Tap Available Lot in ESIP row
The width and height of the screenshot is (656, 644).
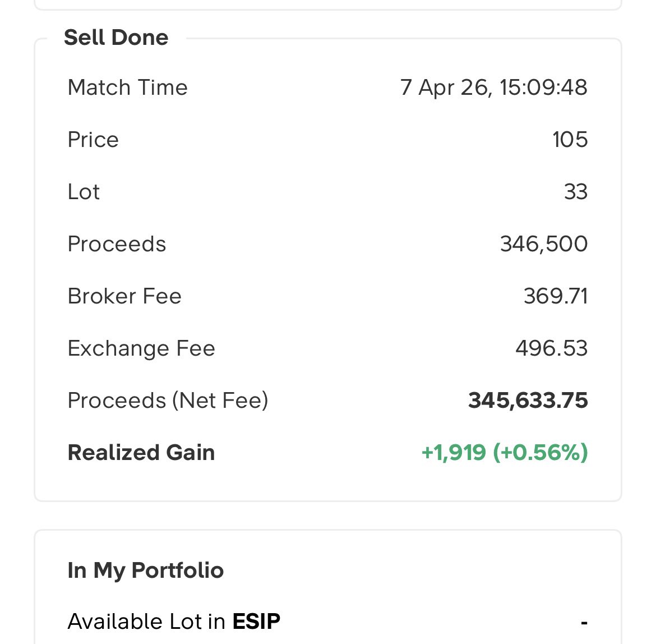tap(328, 622)
